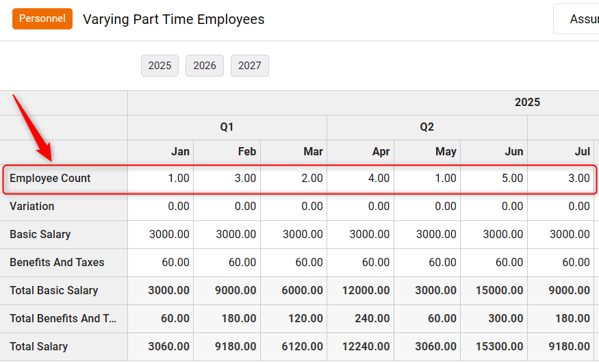Screen dimensions: 599x364
Task: Click the Jan column header
Action: (161, 152)
